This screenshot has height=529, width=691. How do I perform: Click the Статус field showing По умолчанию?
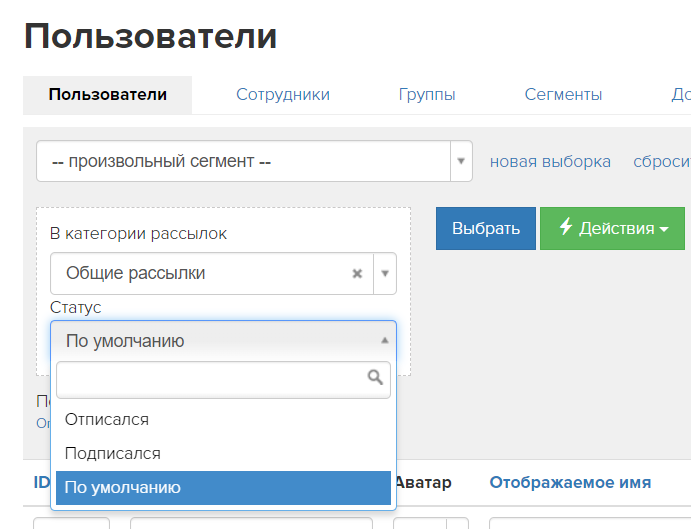[223, 341]
